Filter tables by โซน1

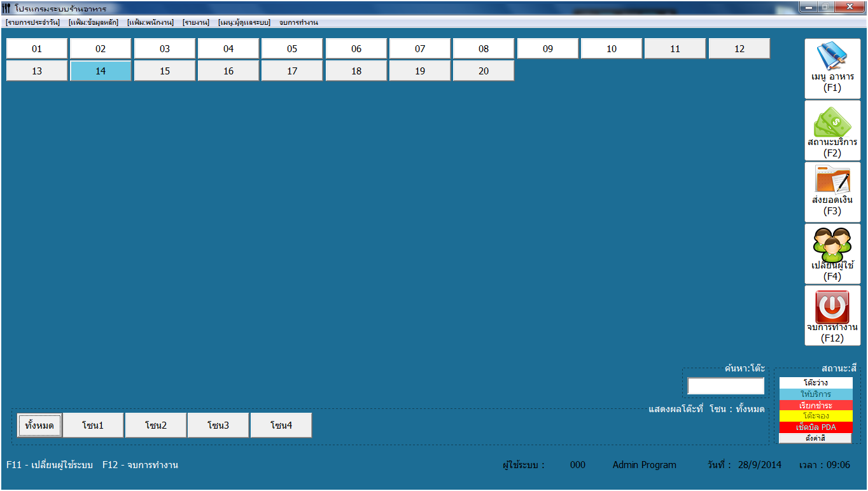93,425
